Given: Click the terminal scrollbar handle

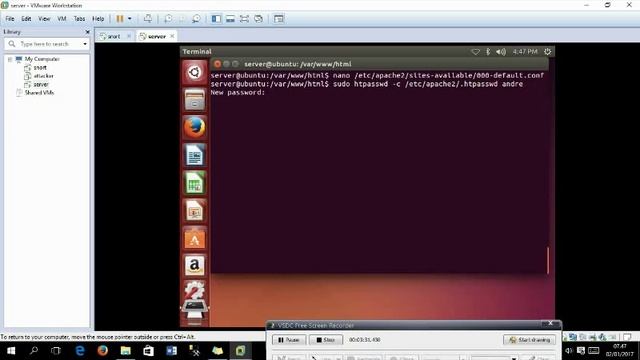Looking at the screenshot, I should [x=548, y=260].
